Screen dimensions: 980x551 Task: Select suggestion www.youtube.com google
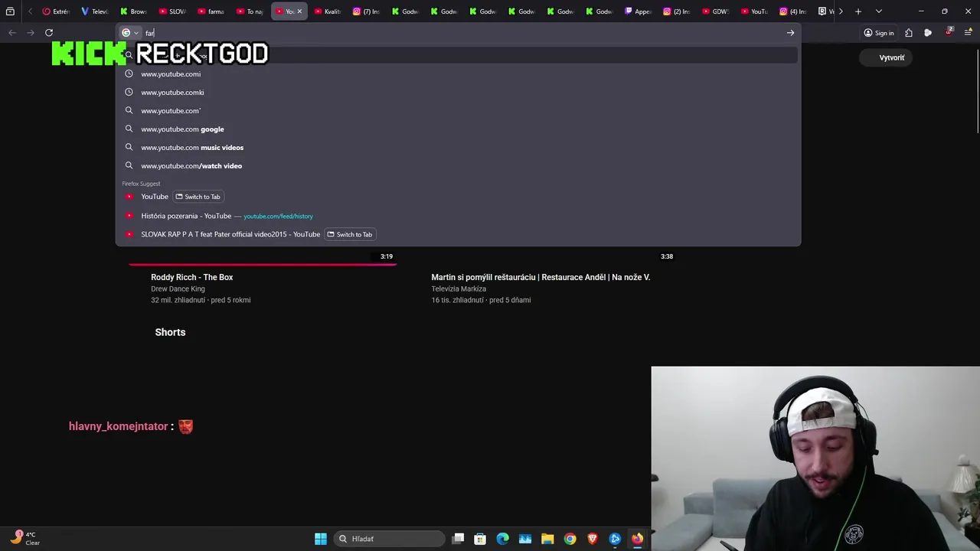458,129
